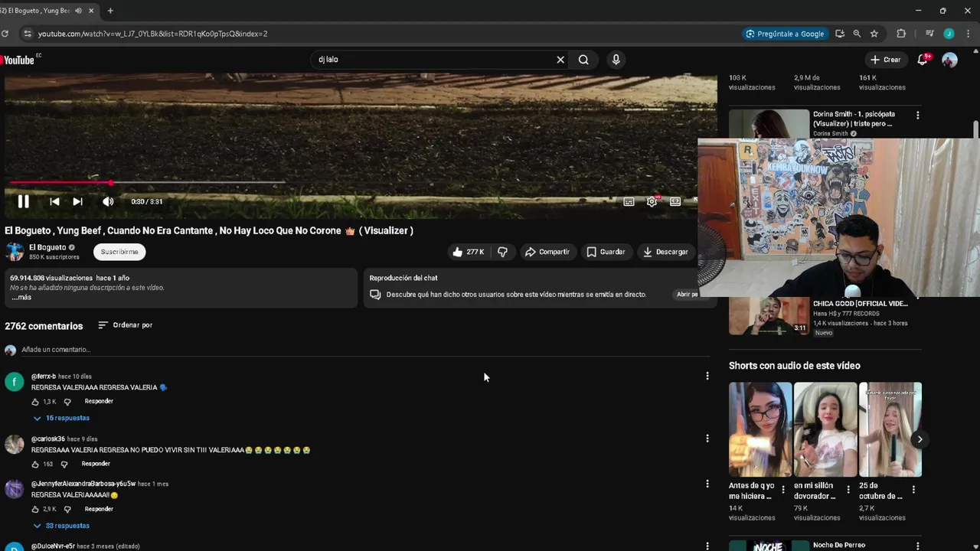Viewport: 980px width, 551px height.
Task: Open options for Corina Smith video
Action: point(917,116)
